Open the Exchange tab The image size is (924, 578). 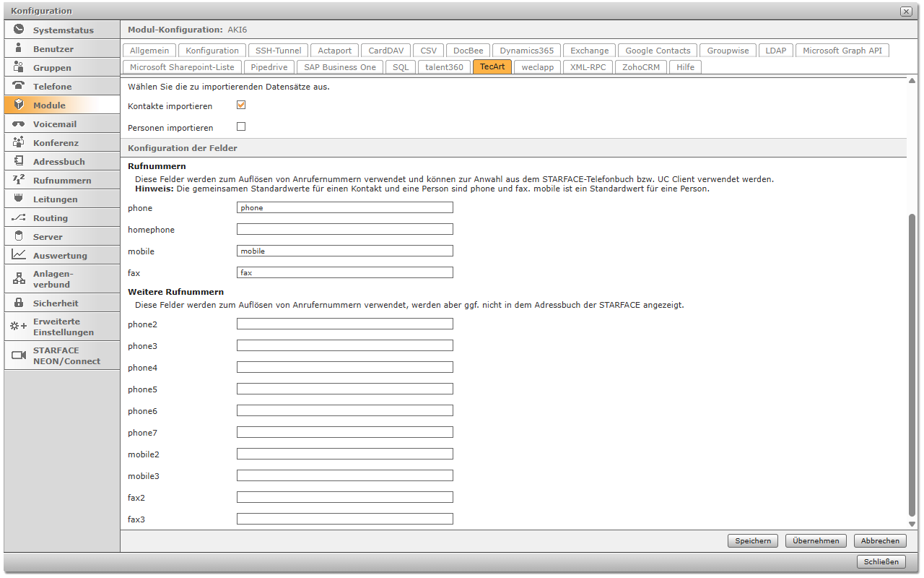click(590, 51)
